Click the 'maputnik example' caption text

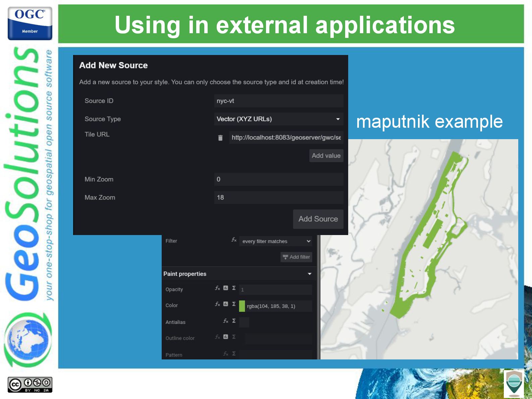click(429, 121)
